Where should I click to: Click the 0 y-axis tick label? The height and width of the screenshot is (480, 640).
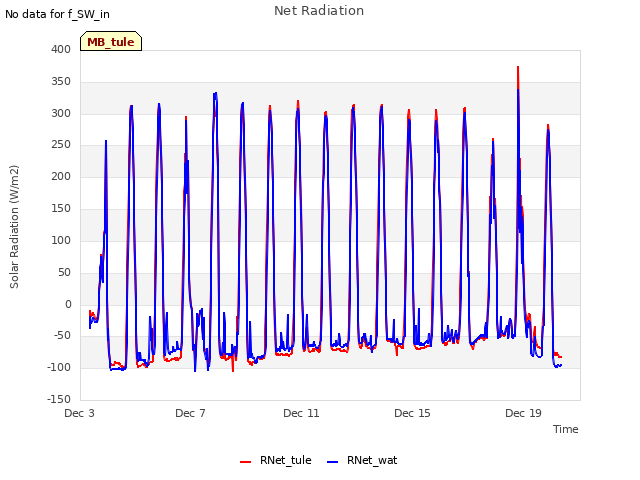(68, 304)
